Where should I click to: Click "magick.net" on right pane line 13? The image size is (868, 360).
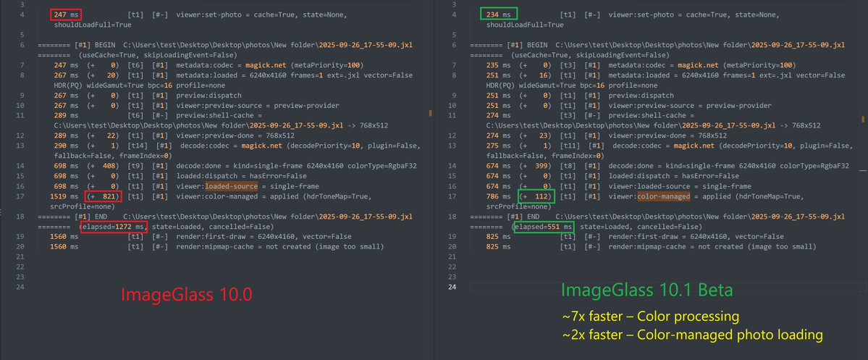pos(693,146)
